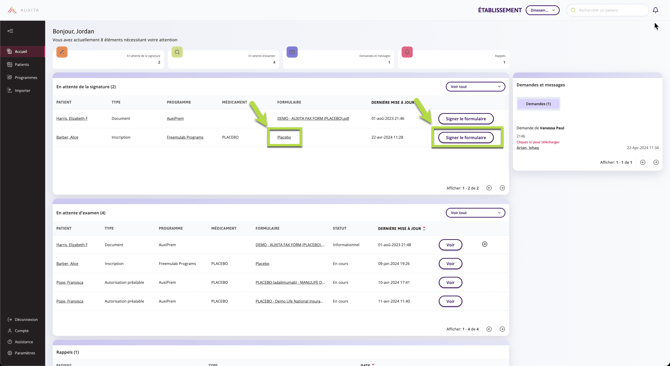Open Patients in the sidebar

22,64
